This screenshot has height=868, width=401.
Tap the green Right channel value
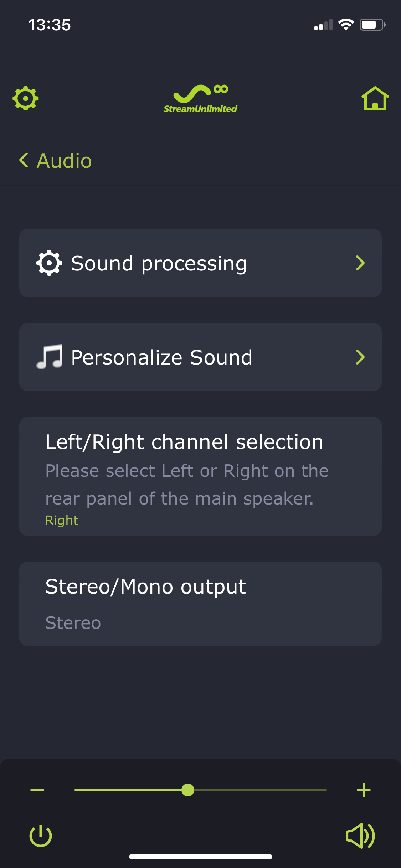tap(62, 520)
